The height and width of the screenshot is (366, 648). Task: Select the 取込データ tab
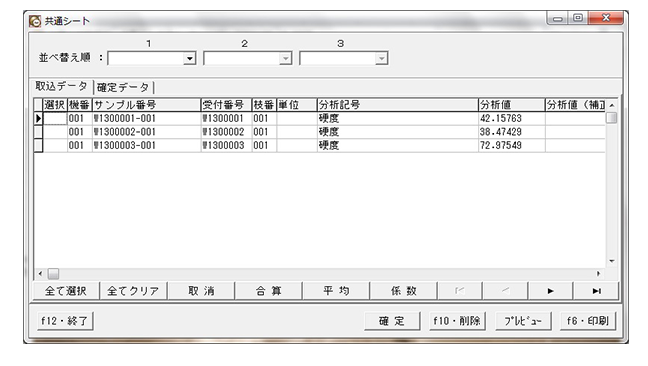(62, 86)
